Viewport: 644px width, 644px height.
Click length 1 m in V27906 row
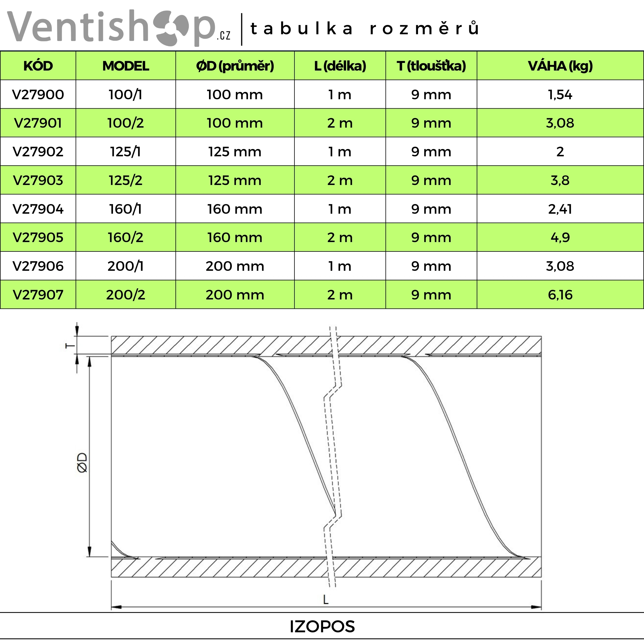[x=340, y=266]
